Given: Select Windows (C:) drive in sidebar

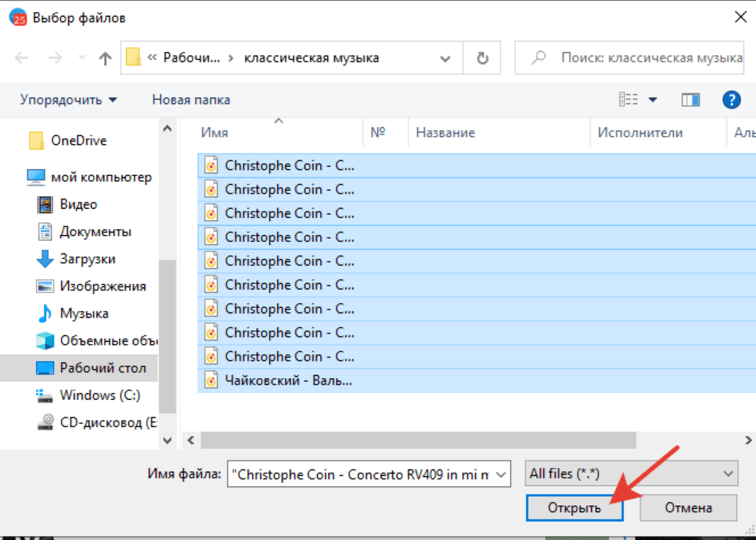Looking at the screenshot, I should [x=100, y=395].
